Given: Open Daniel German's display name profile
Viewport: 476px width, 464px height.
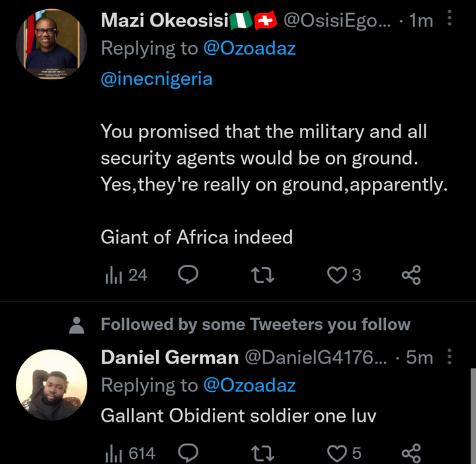Looking at the screenshot, I should tap(170, 357).
